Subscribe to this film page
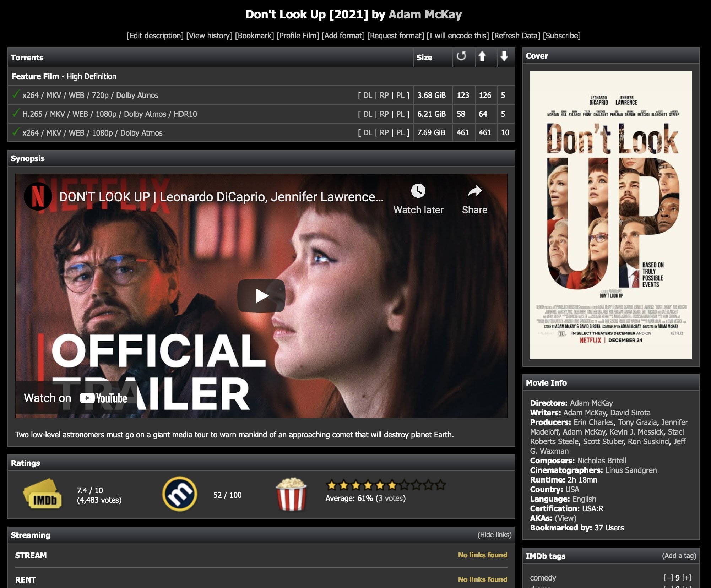 tap(561, 36)
